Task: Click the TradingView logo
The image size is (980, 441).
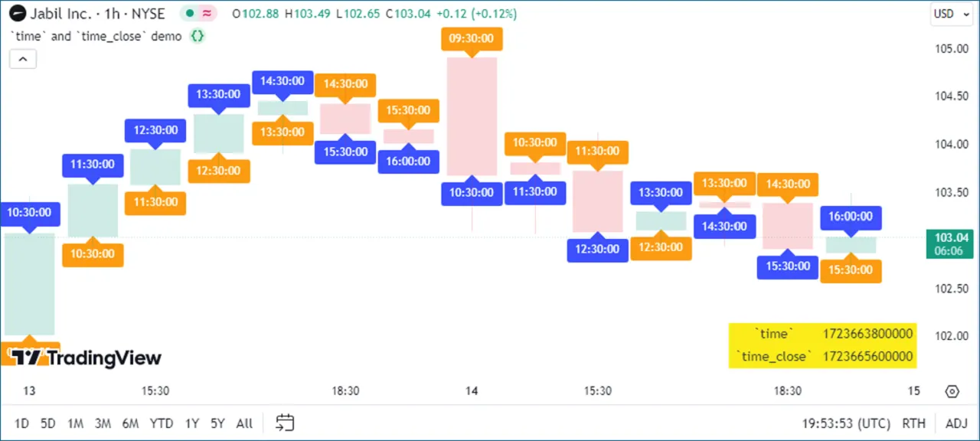Action: pos(86,358)
